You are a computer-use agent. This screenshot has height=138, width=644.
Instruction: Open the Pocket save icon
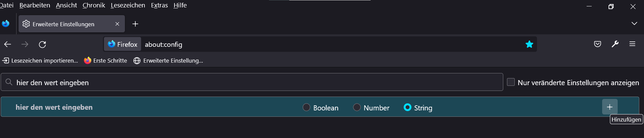tap(597, 44)
